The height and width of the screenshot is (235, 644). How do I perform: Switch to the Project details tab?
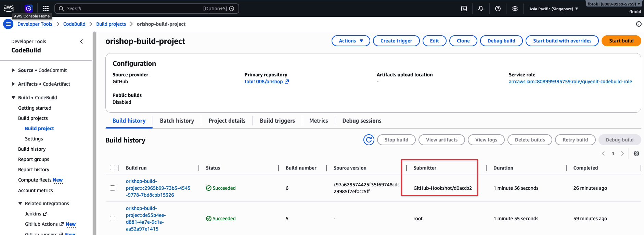click(227, 121)
